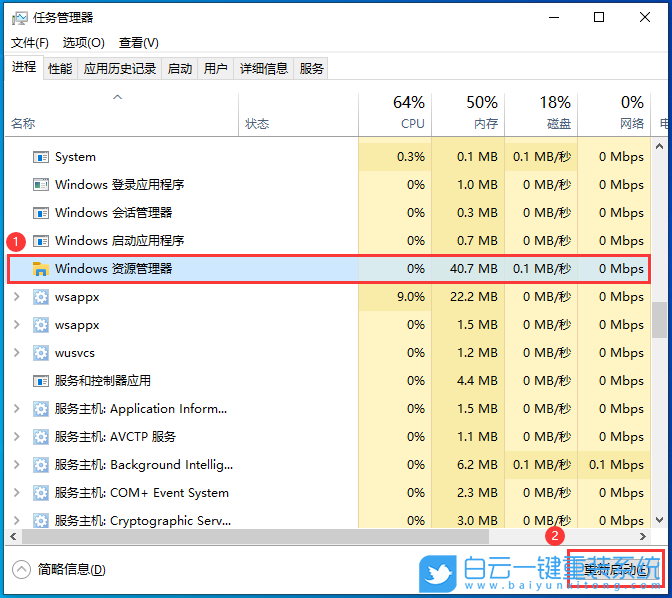This screenshot has width=672, height=598.
Task: Click the 0.1 Mbps network cell
Action: tap(614, 465)
